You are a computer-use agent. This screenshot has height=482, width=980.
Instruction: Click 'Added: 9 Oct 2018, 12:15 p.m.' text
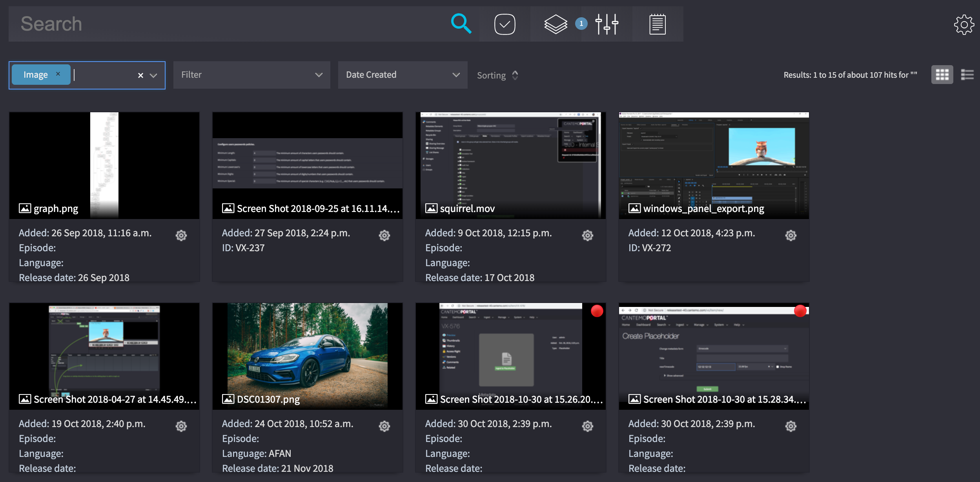(x=488, y=233)
